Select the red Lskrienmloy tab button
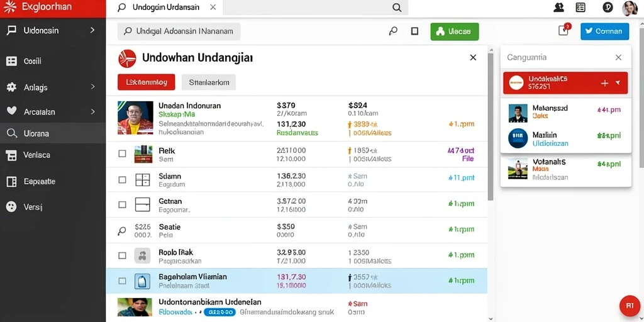Screen dimensions: 644x322 (x=146, y=82)
